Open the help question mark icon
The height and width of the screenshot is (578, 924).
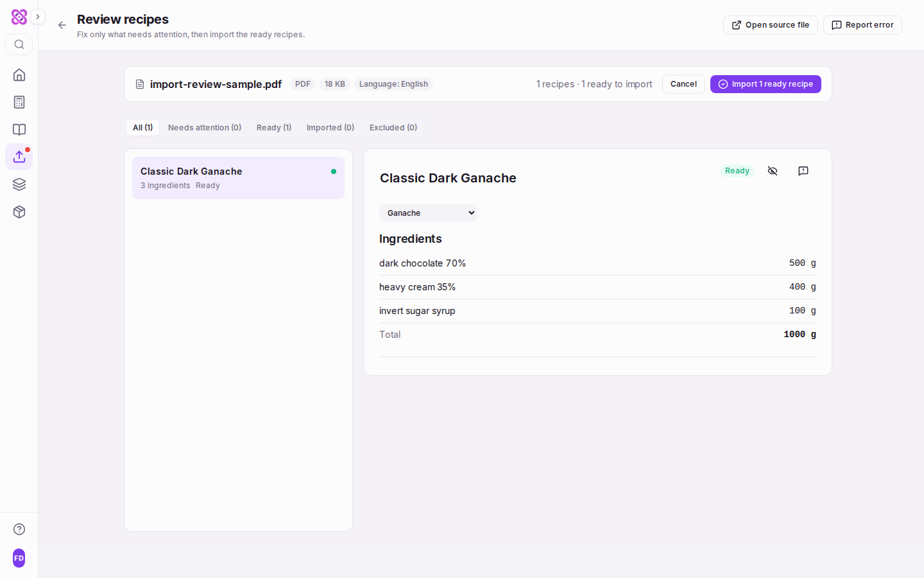[x=19, y=529]
